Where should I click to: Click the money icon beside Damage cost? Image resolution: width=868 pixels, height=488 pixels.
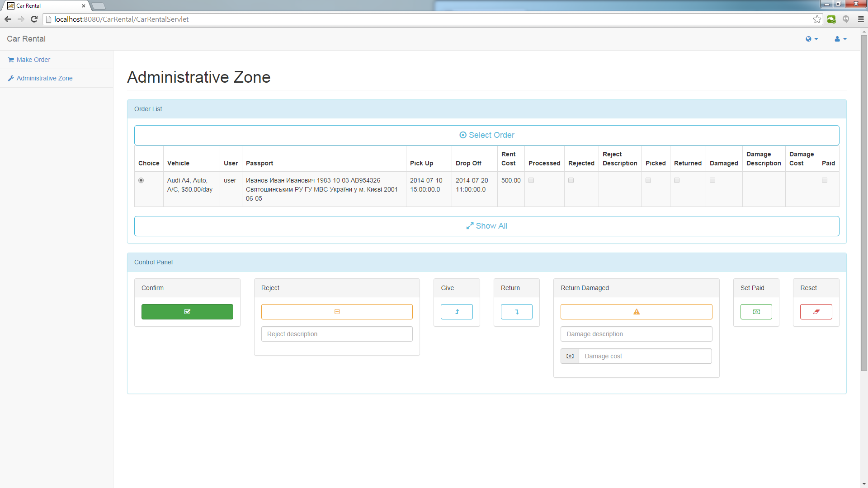(570, 356)
